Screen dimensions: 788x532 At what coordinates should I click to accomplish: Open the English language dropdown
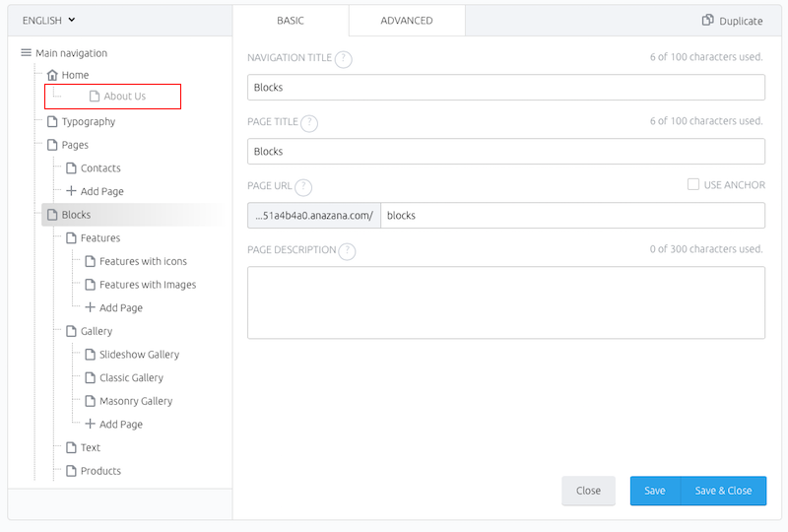48,20
